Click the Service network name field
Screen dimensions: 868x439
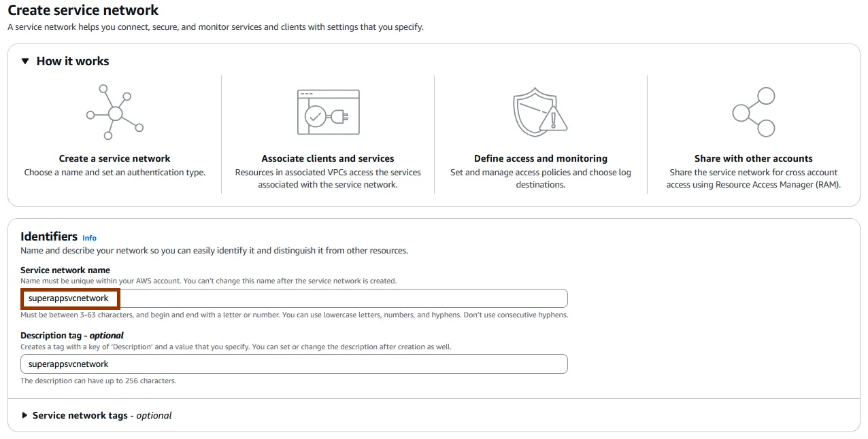pos(294,298)
